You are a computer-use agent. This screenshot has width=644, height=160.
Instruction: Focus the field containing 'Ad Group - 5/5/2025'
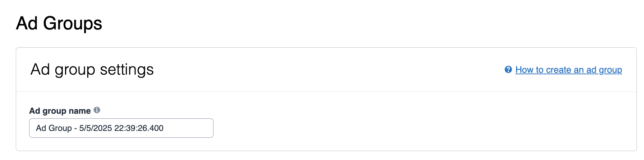(x=121, y=128)
